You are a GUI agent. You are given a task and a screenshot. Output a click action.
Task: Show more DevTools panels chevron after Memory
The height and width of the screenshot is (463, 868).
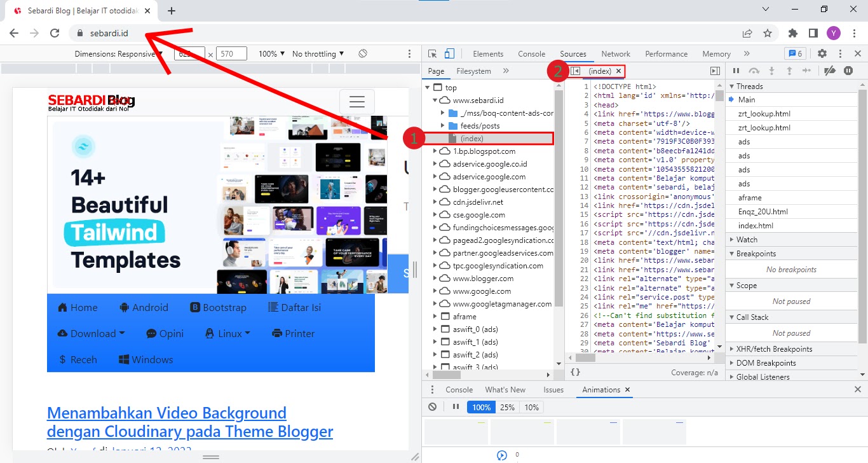coord(747,54)
